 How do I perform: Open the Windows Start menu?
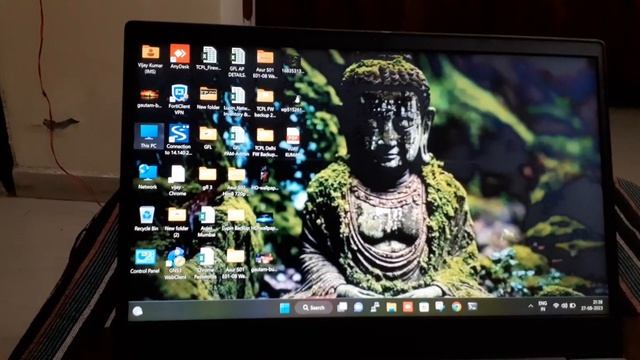tap(285, 308)
